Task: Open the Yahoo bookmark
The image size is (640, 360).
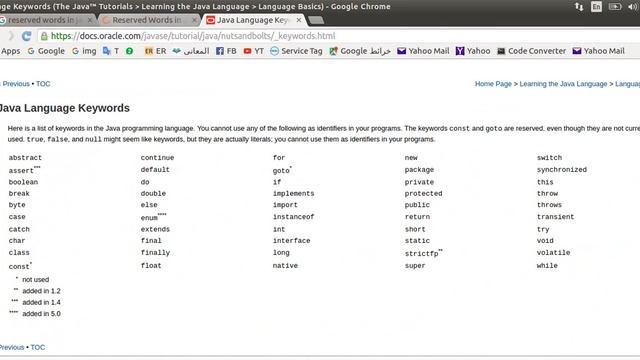Action: (473, 51)
